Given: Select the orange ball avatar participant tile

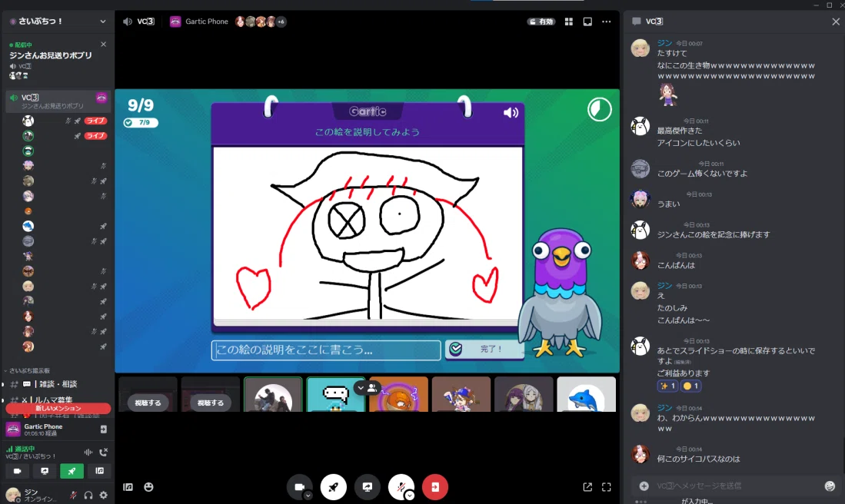Looking at the screenshot, I should (398, 395).
